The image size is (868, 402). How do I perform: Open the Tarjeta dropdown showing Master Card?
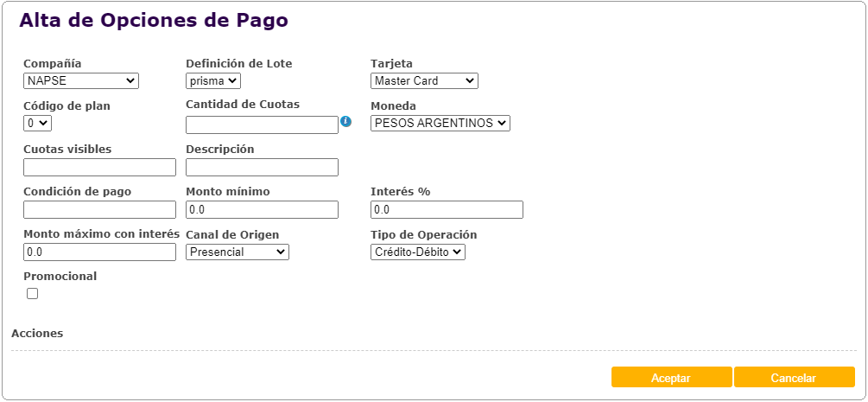424,81
